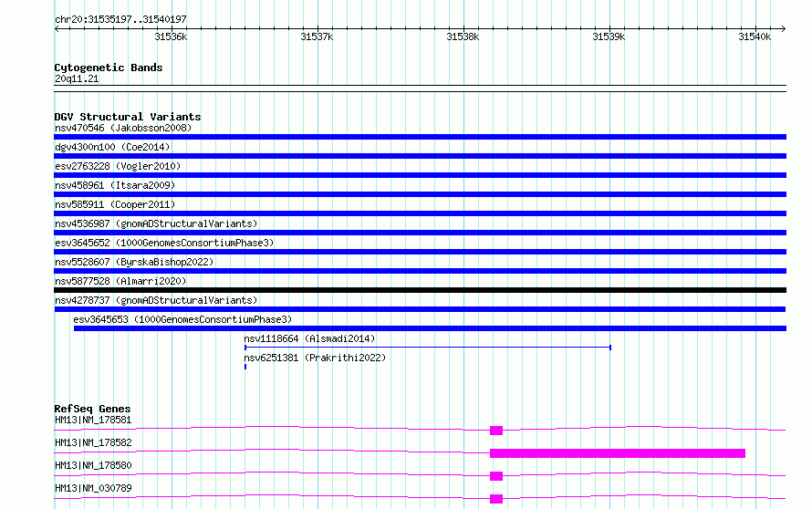812x509 pixels.
Task: Select the nsv585911 (Cooper2011) variant bar
Action: pyautogui.click(x=420, y=213)
